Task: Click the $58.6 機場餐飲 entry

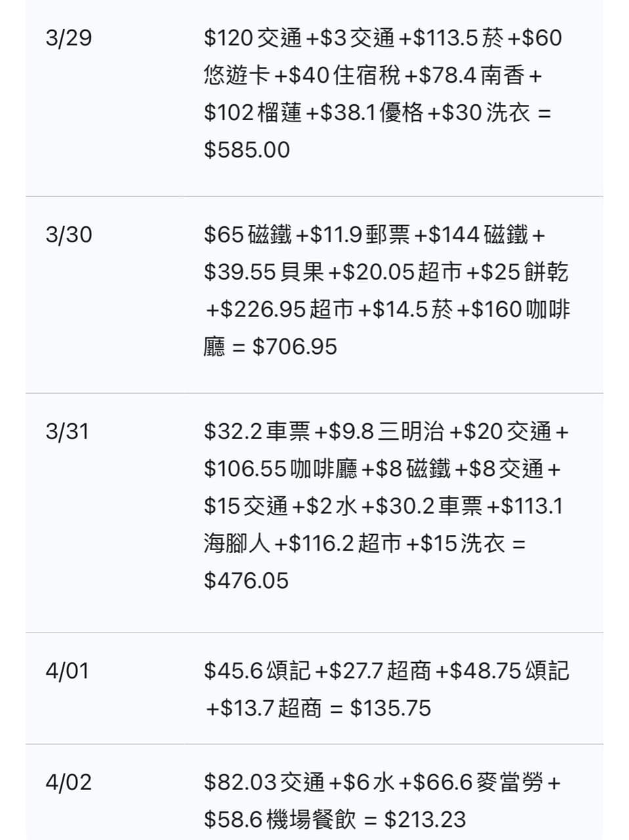Action: (280, 820)
